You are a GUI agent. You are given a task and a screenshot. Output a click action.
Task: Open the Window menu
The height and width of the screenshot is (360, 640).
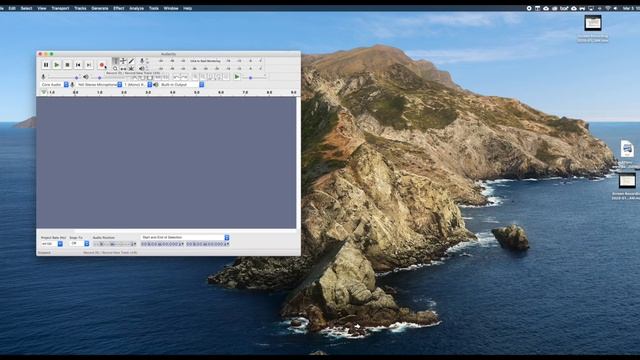(x=171, y=8)
